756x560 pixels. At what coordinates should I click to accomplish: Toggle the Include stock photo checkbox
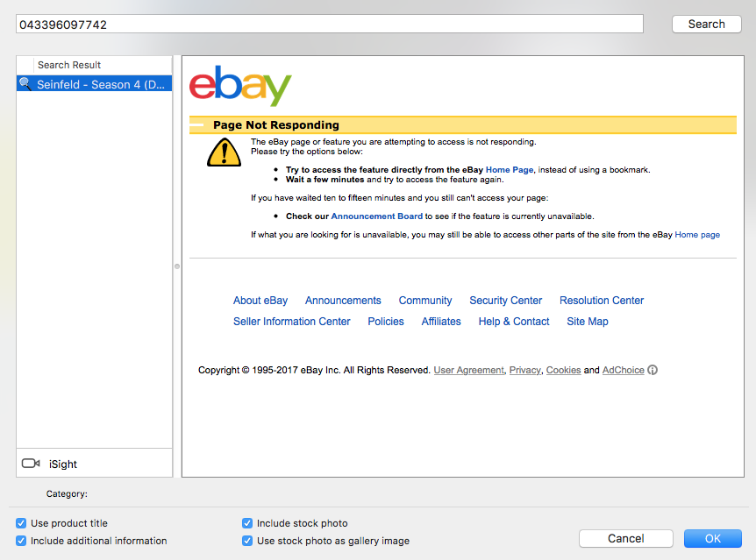(x=247, y=523)
